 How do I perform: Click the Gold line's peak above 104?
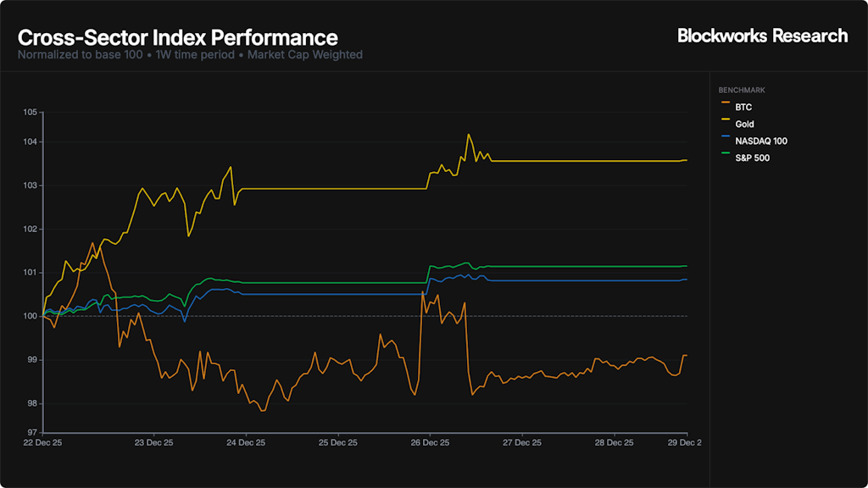[x=468, y=134]
